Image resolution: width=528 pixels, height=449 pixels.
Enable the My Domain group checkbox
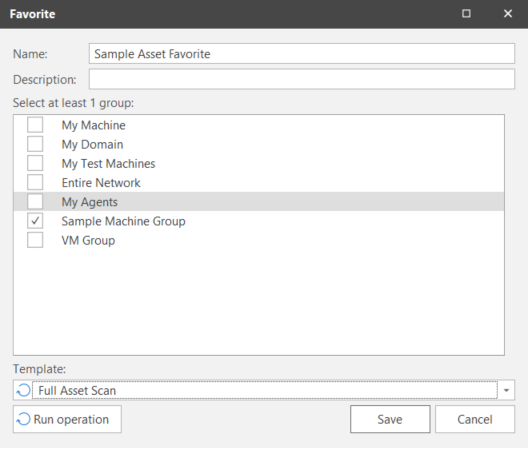pyautogui.click(x=35, y=144)
